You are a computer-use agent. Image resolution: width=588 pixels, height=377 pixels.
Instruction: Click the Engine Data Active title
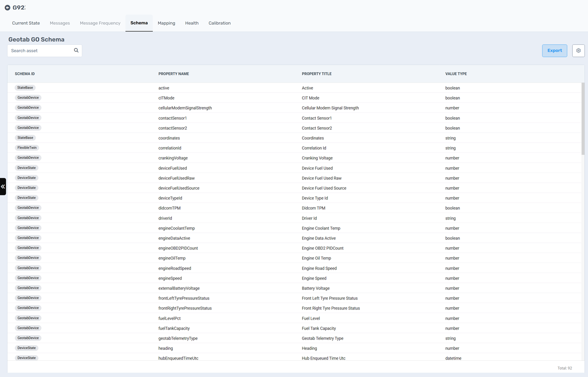319,238
